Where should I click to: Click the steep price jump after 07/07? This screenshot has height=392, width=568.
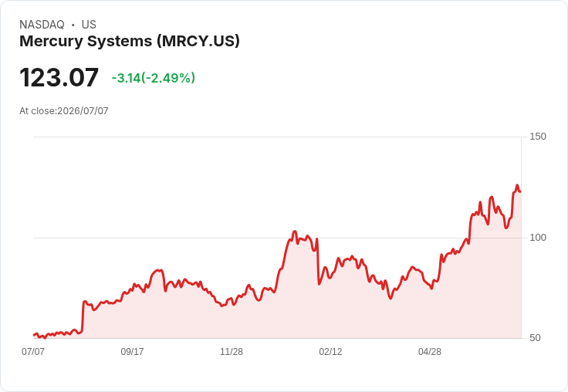click(x=83, y=316)
